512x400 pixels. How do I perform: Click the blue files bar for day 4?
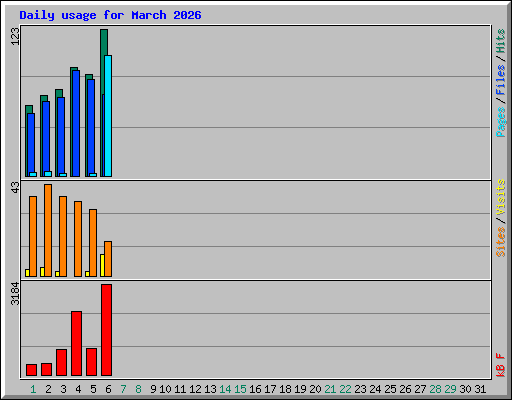(76, 123)
